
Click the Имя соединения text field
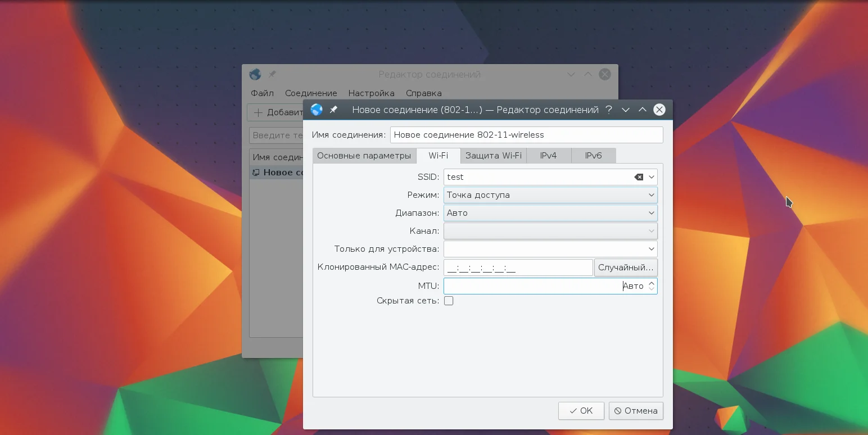[526, 135]
